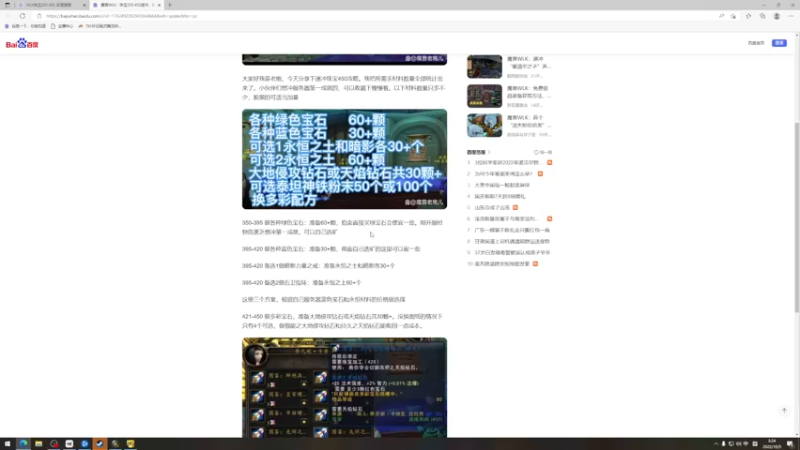
Task: Open hot search item number 3
Action: [x=502, y=185]
